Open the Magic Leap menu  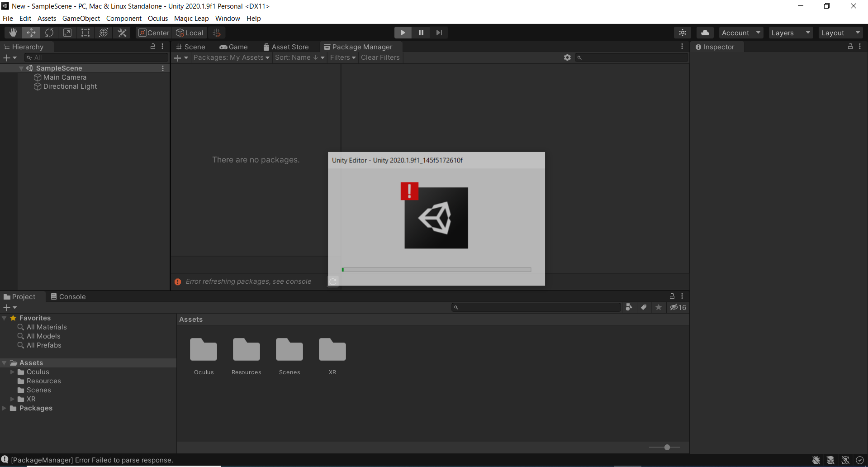click(191, 19)
